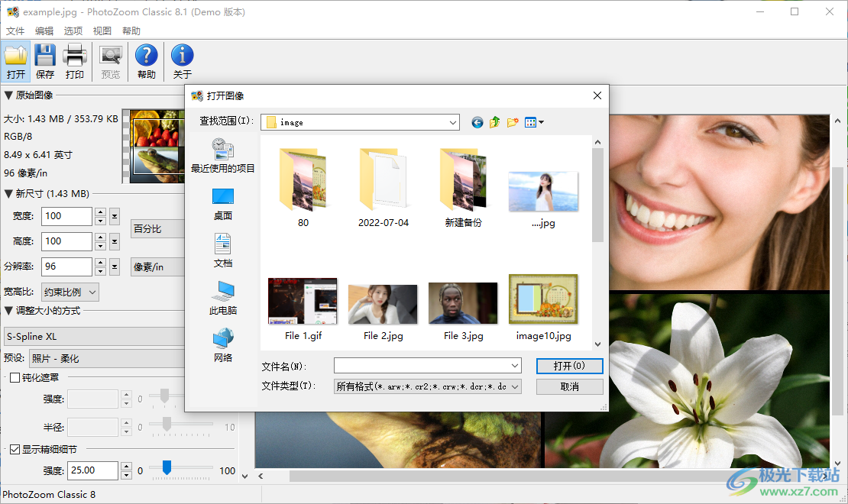Click the 25.00 strength input field
The width and height of the screenshot is (848, 504).
pos(93,470)
